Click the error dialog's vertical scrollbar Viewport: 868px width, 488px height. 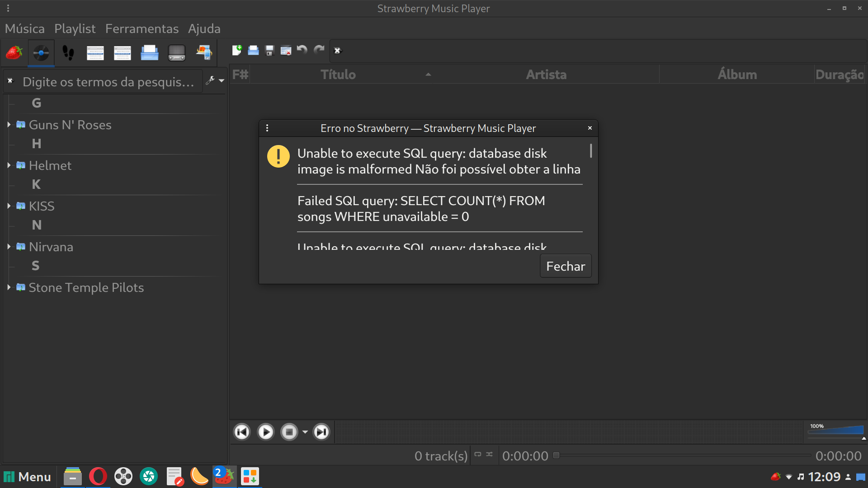click(x=591, y=150)
